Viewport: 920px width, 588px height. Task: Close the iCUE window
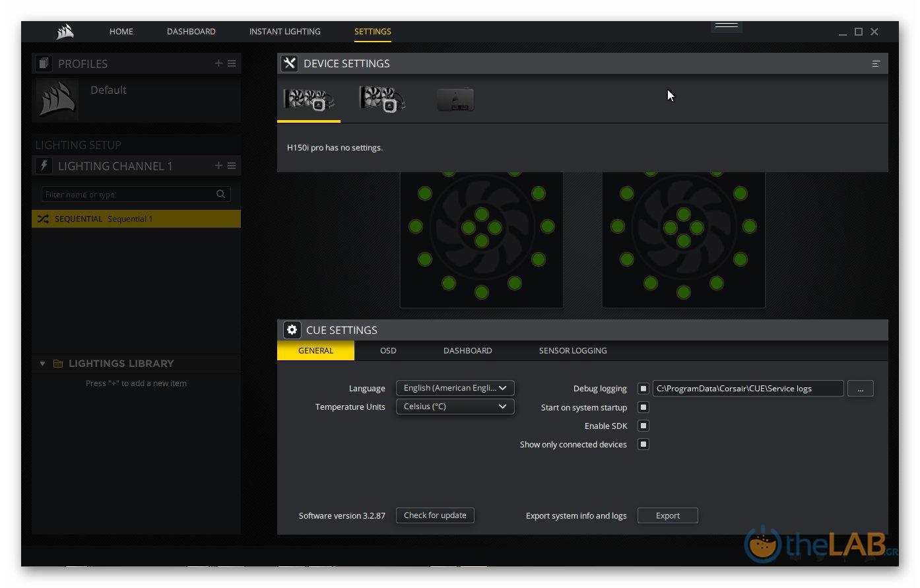[x=874, y=32]
